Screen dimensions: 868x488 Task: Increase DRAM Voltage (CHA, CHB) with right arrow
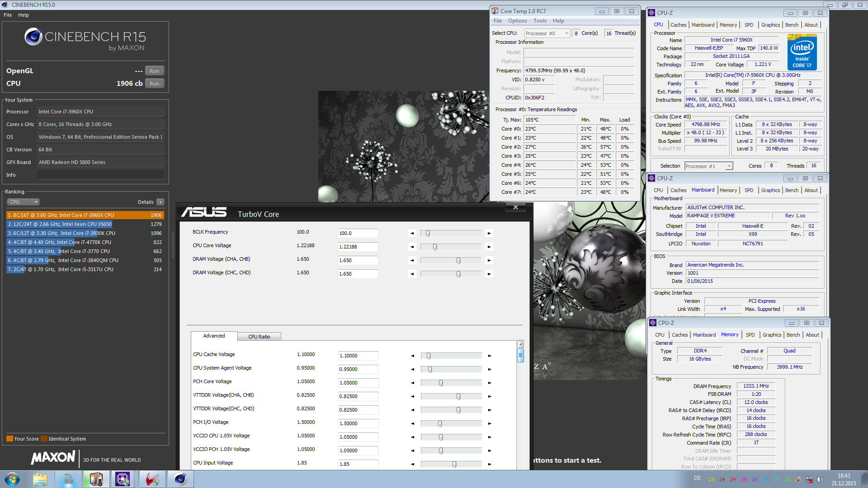[x=489, y=261]
